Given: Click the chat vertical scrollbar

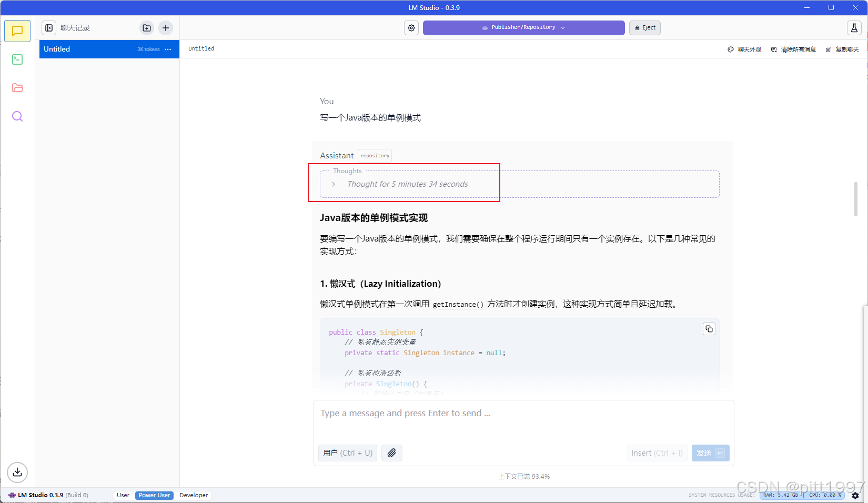Looking at the screenshot, I should pyautogui.click(x=856, y=199).
